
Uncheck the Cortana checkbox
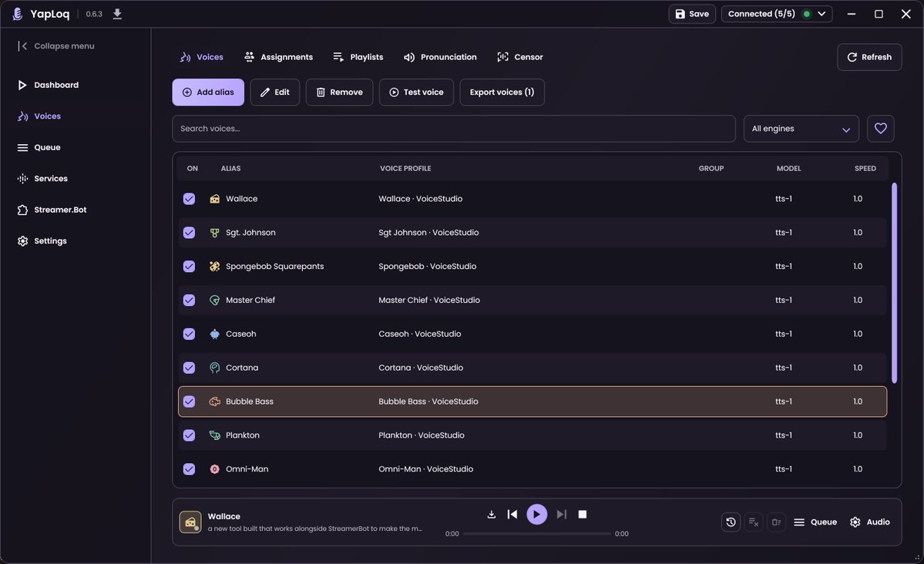tap(189, 368)
